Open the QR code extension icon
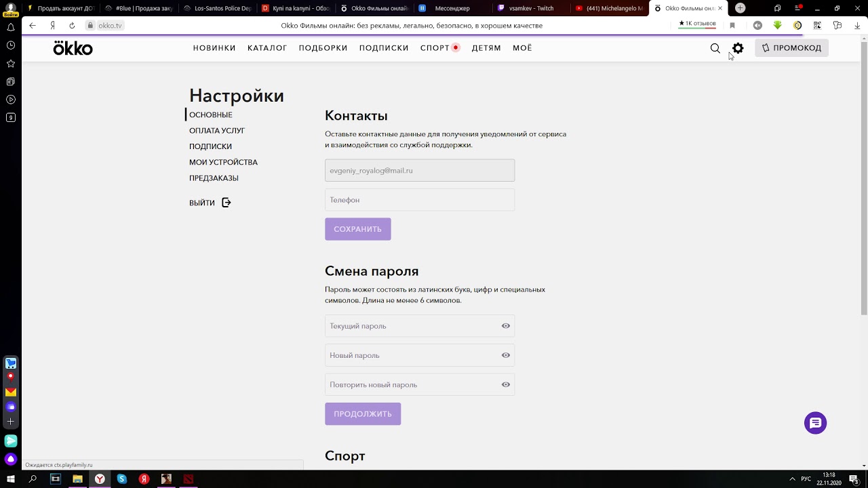Screen dimensions: 868x488 pos(818,25)
